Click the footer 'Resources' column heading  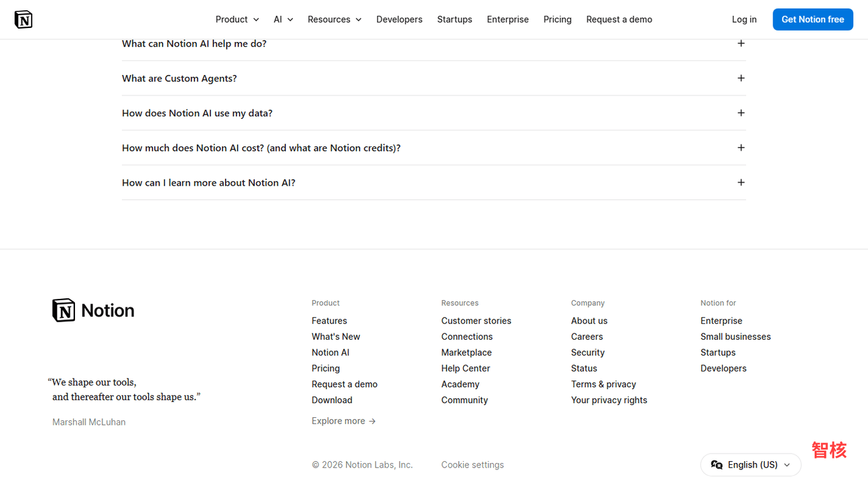click(460, 303)
